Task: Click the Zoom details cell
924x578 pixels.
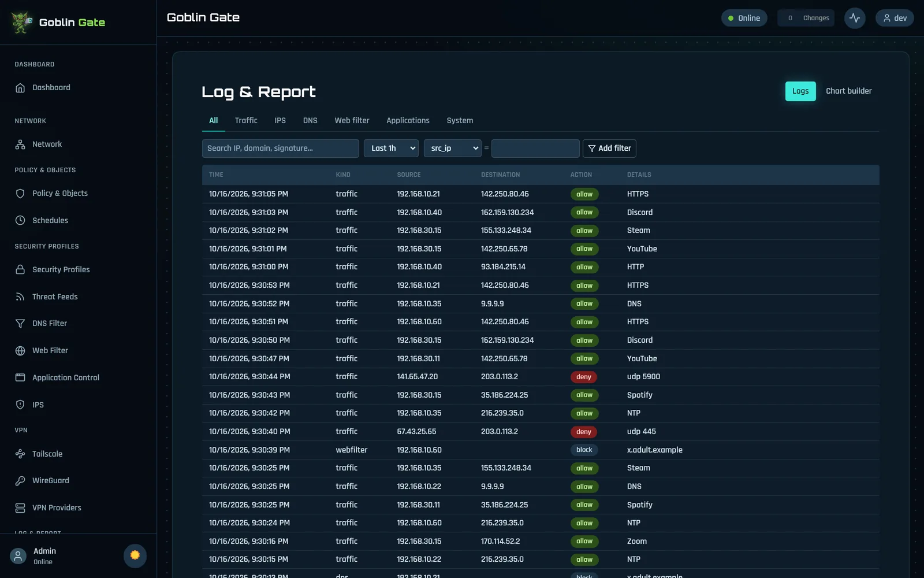Action: (x=636, y=542)
